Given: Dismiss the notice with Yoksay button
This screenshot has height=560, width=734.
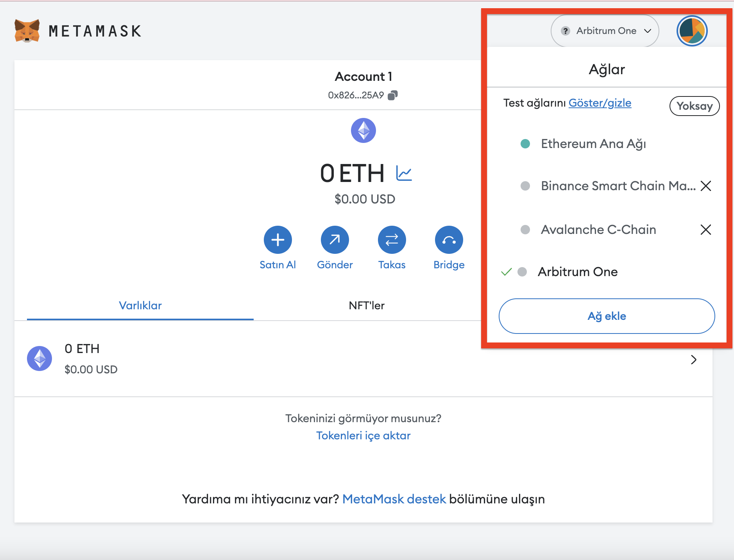Looking at the screenshot, I should pos(695,106).
